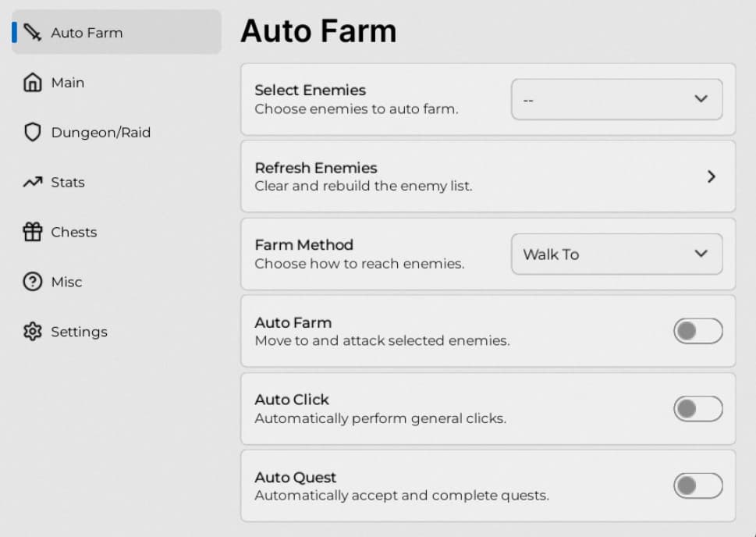Enable the Auto Farm toggle
Screen dimensions: 756x537
697,331
